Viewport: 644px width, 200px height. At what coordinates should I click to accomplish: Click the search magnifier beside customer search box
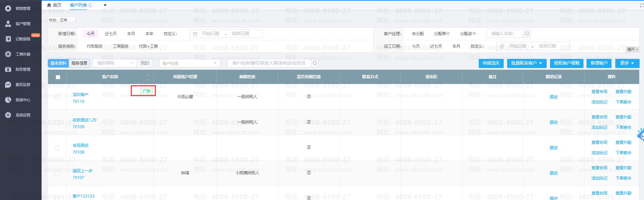tap(315, 63)
